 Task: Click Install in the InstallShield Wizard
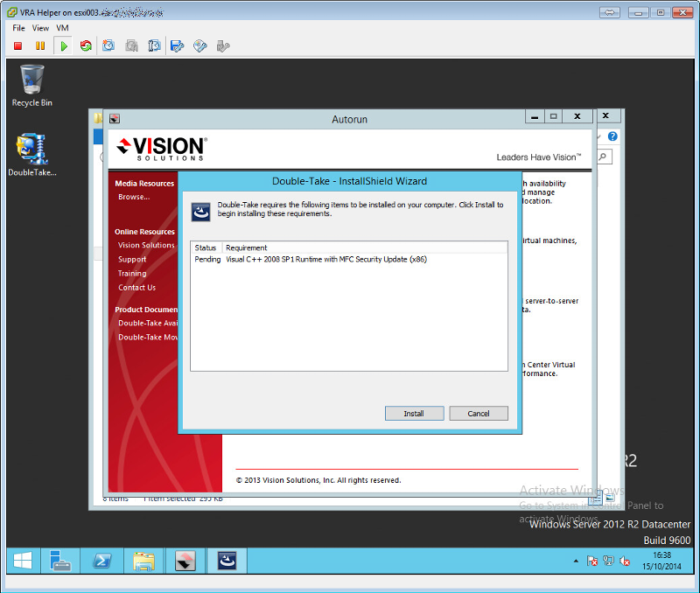pos(414,413)
